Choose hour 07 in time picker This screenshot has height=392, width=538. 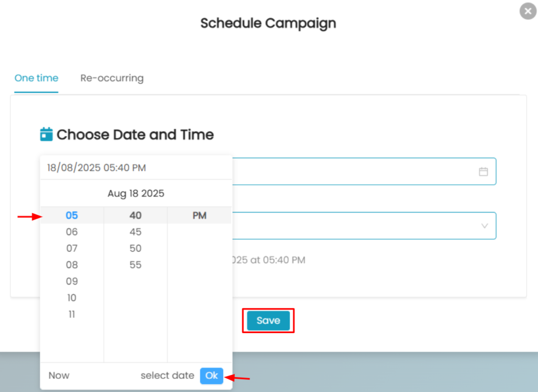coord(72,248)
